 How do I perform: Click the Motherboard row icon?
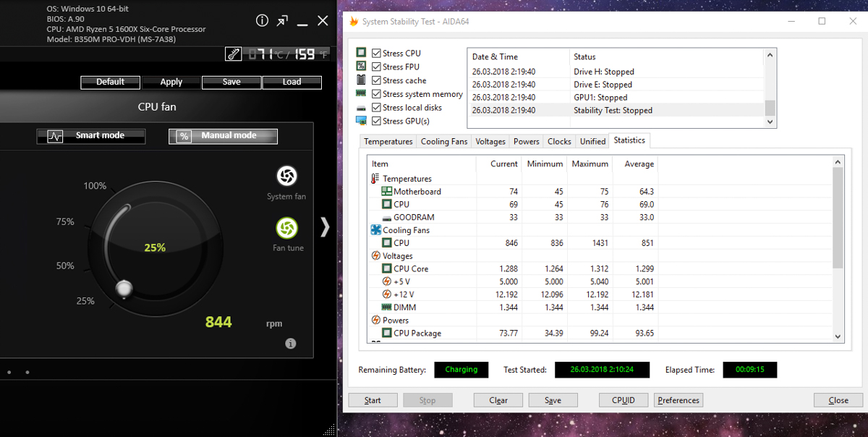(387, 192)
